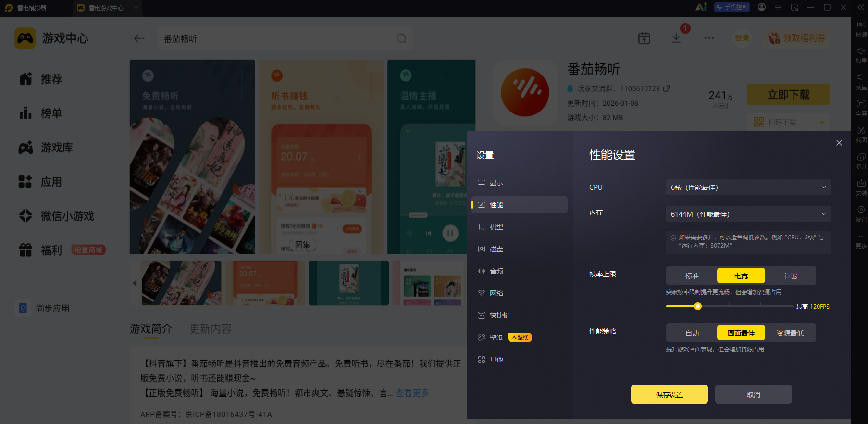Select 节能 frame rate limit
The height and width of the screenshot is (424, 868).
(x=790, y=275)
